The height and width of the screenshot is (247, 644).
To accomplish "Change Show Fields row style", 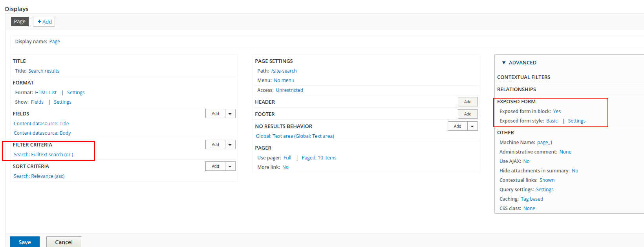I will click(37, 102).
